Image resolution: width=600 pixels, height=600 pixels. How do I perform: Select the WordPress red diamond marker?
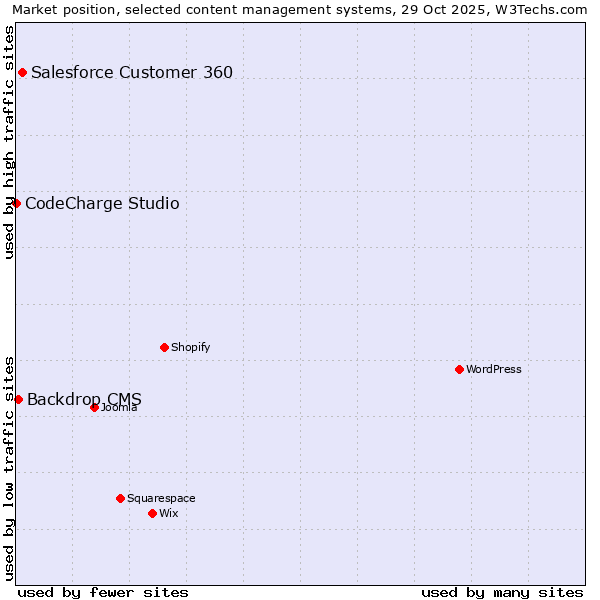click(x=459, y=369)
